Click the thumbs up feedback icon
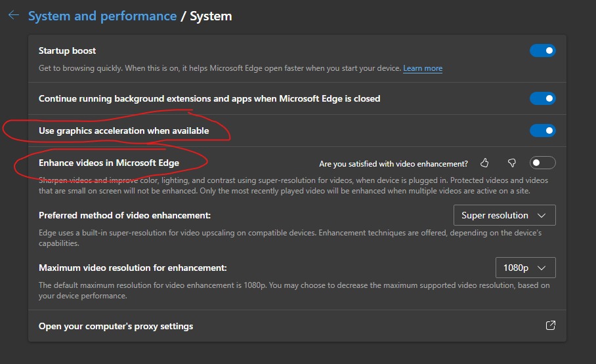The image size is (596, 364). [x=484, y=163]
